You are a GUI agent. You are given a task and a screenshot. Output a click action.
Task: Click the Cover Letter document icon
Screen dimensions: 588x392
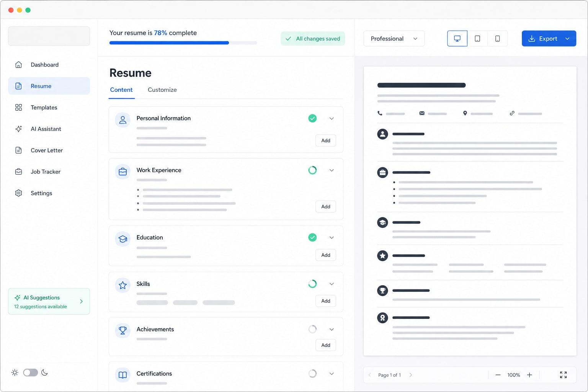(18, 150)
